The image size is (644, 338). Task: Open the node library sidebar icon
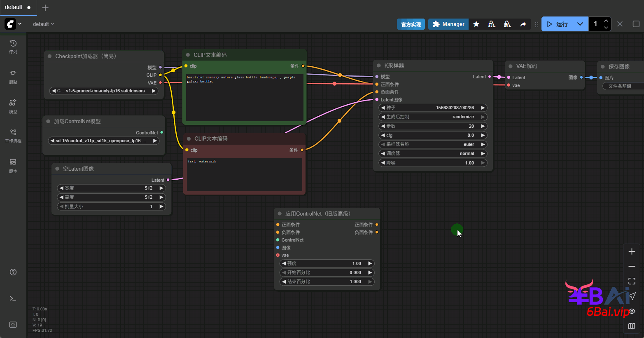[13, 76]
